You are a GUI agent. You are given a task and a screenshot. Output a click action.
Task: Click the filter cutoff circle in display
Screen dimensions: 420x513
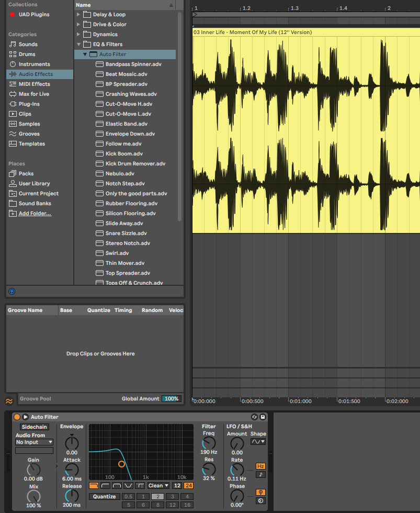121,464
